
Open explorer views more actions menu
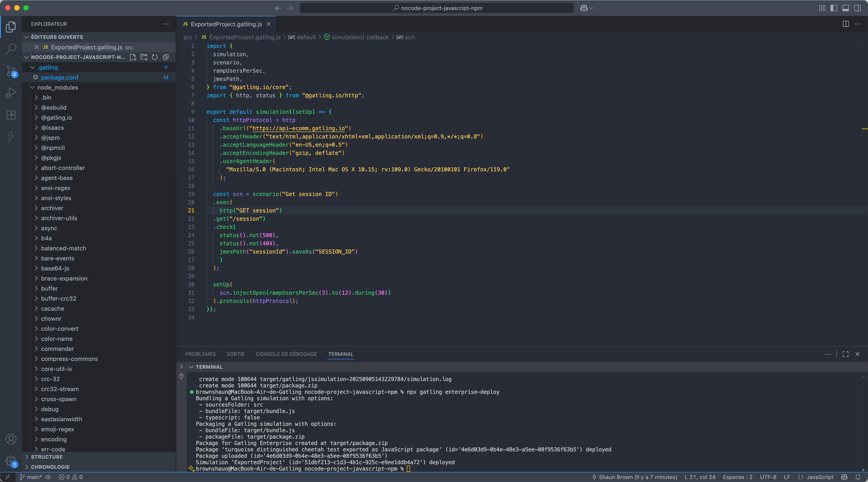[166, 24]
